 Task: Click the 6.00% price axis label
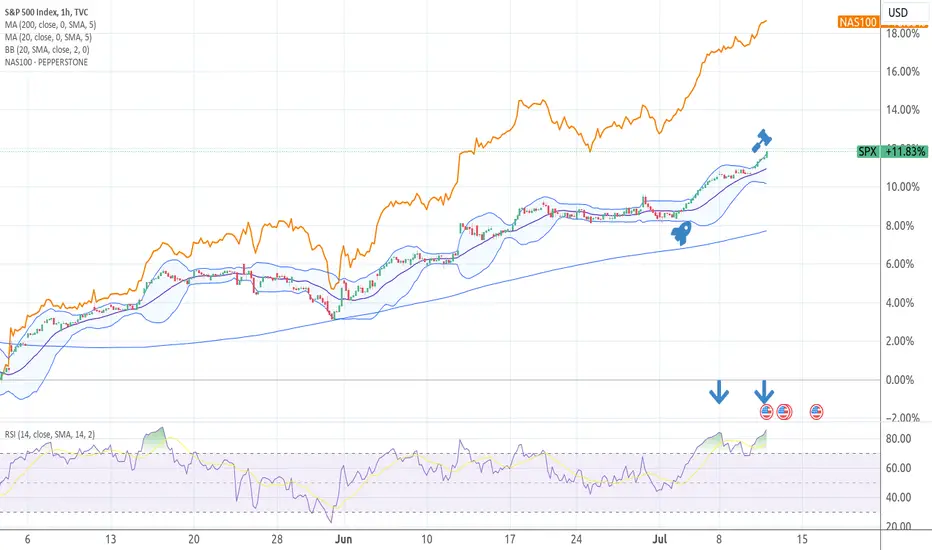pyautogui.click(x=902, y=264)
